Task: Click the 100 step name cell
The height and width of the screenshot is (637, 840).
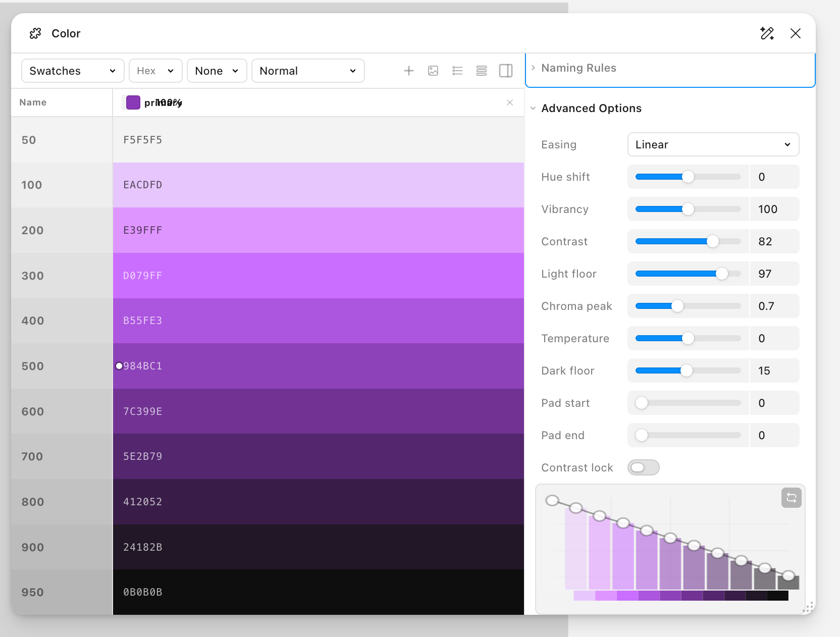Action: (x=62, y=185)
